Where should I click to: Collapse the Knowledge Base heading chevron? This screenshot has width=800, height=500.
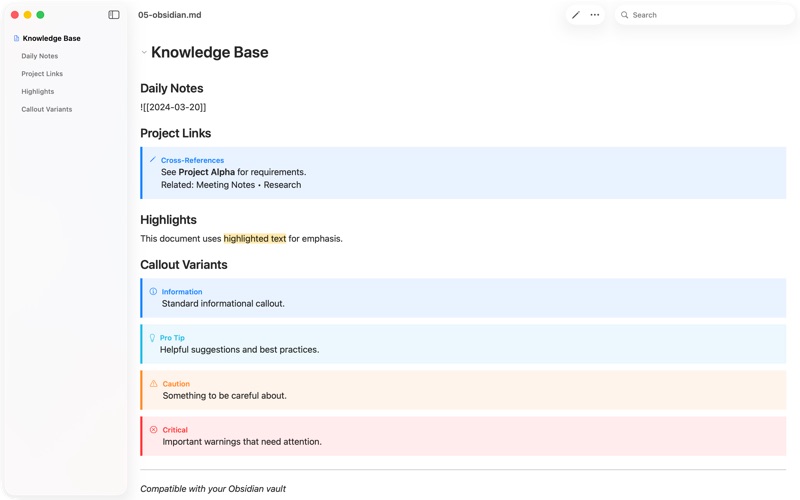coord(144,52)
